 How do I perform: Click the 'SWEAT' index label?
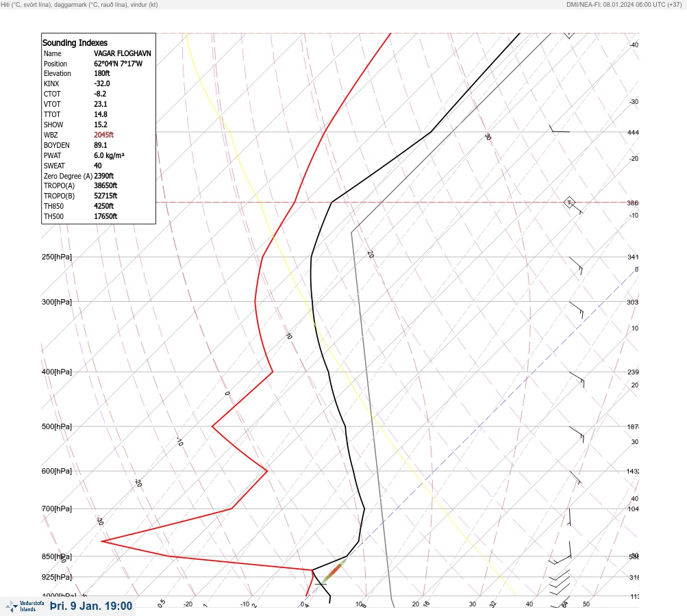coord(54,166)
